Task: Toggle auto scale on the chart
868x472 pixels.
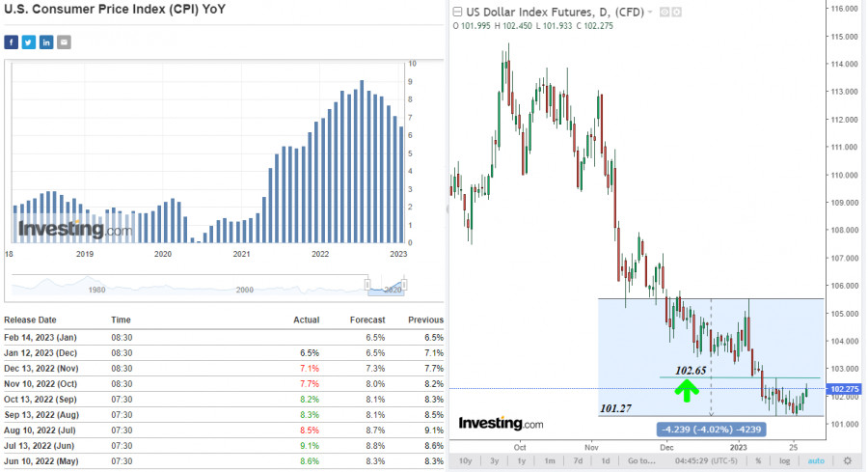Action: (x=815, y=460)
